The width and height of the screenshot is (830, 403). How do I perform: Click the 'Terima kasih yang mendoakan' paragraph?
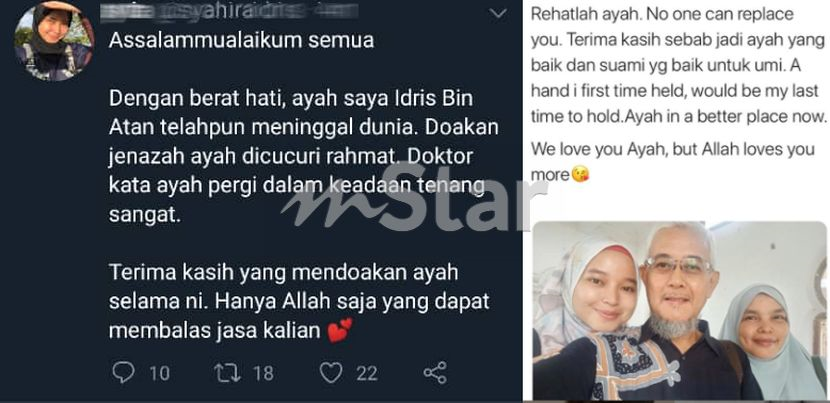[x=299, y=302]
